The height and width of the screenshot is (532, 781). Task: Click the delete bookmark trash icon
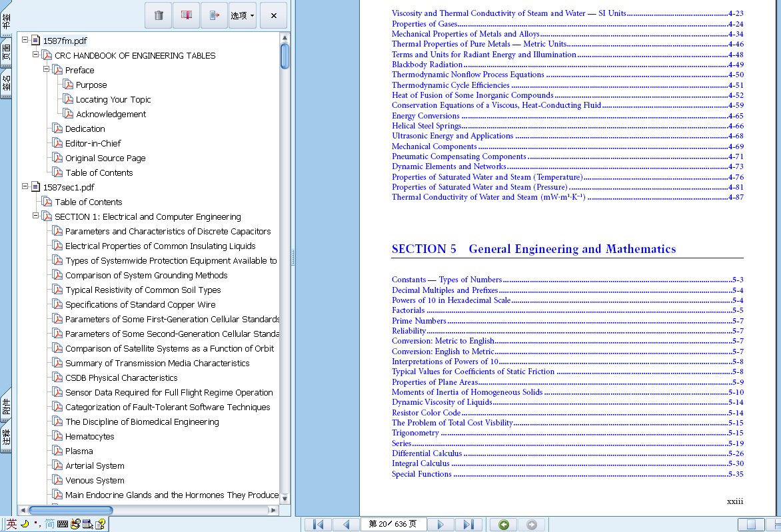coord(159,15)
